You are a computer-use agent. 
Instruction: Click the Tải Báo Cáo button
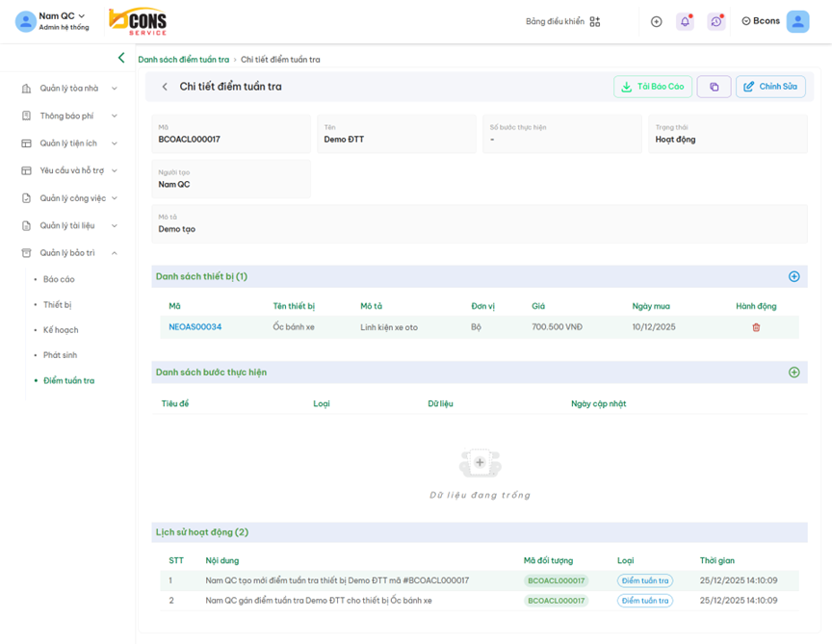pyautogui.click(x=652, y=87)
